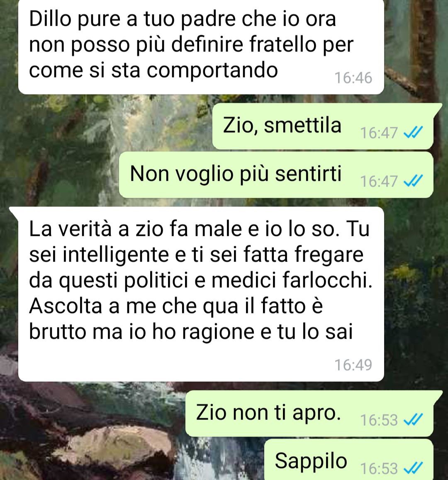Tap the 16:47 time next to "Zio, smettila"
Image resolution: width=448 pixels, height=480 pixels.
point(379,133)
